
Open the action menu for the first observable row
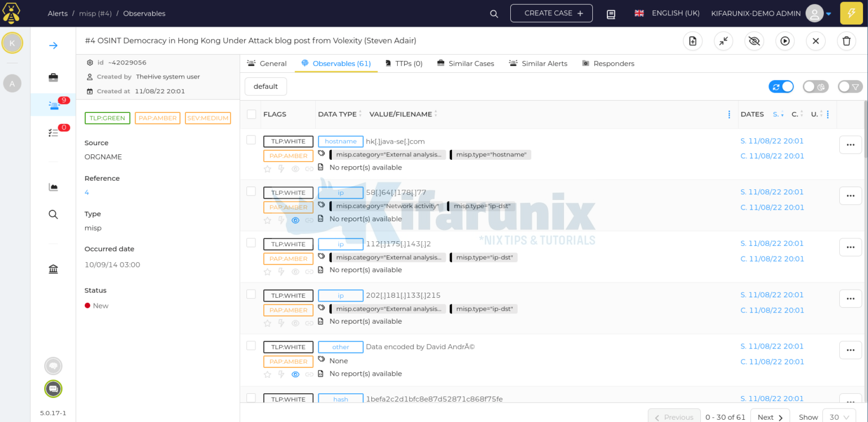(x=850, y=145)
